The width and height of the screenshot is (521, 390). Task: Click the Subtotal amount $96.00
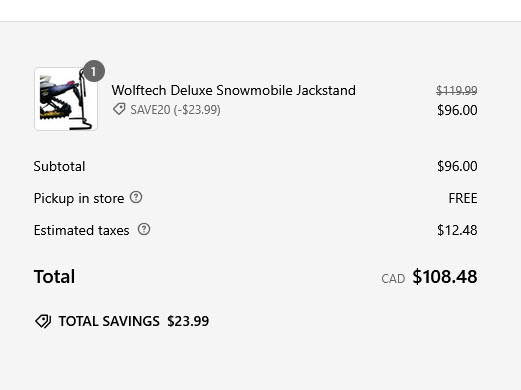click(x=457, y=166)
